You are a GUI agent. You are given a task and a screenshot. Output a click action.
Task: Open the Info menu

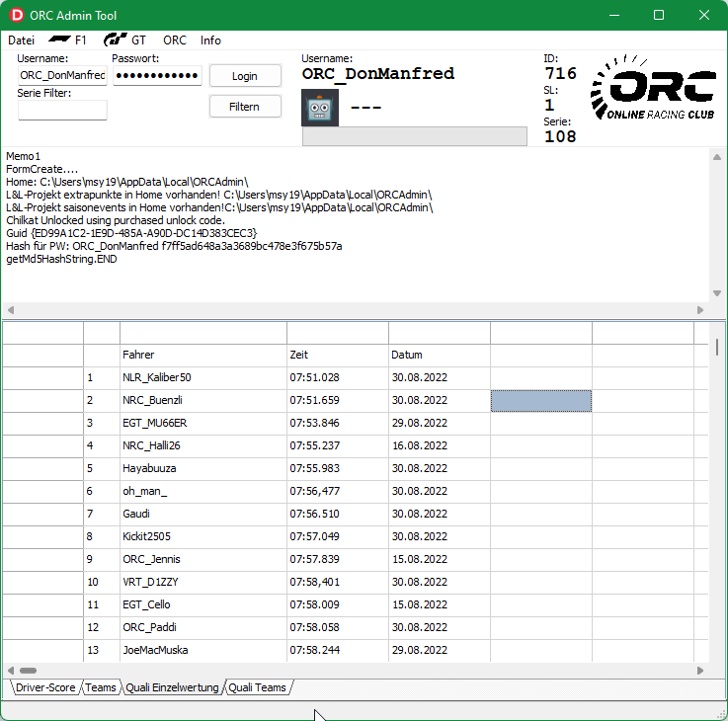210,40
